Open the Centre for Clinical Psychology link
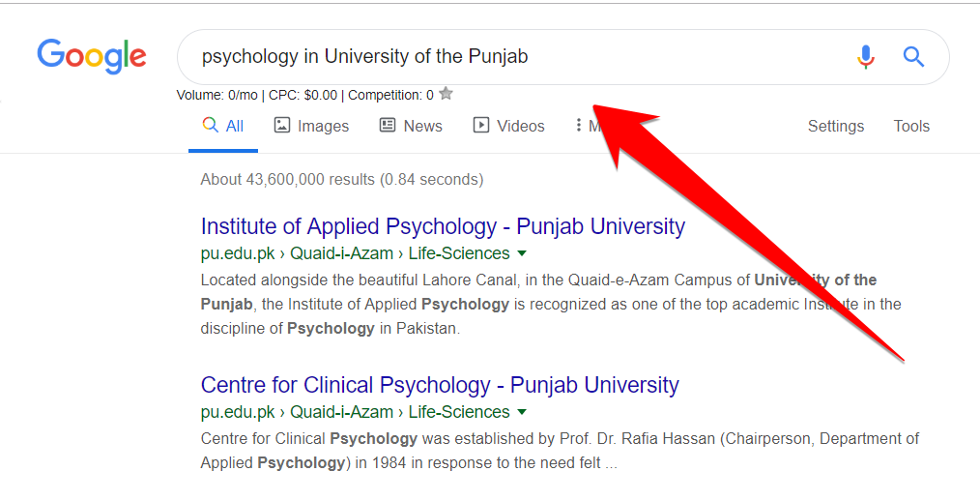980x501 pixels. pos(440,385)
